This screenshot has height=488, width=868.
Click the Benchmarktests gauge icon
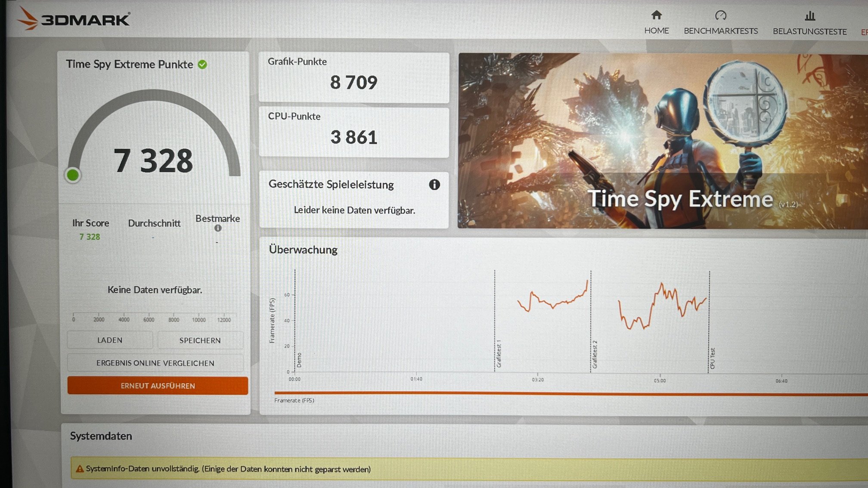(x=720, y=16)
